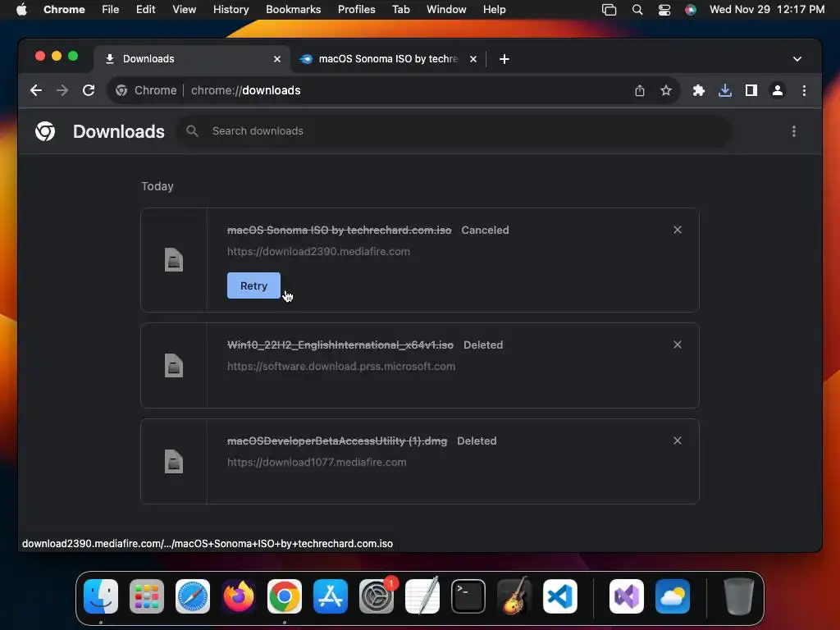The width and height of the screenshot is (840, 630).
Task: Open the Downloads page more actions menu
Action: click(794, 131)
